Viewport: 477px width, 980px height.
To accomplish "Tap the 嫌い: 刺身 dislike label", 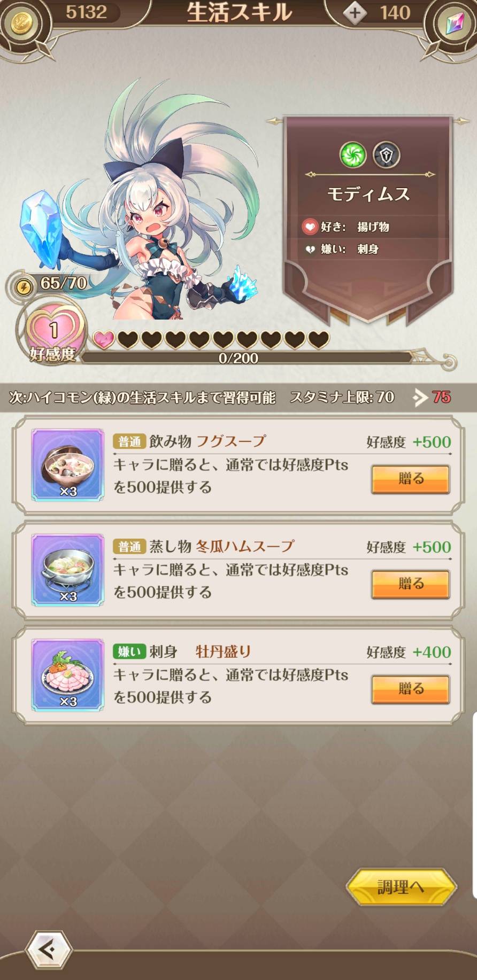I will coord(341,249).
